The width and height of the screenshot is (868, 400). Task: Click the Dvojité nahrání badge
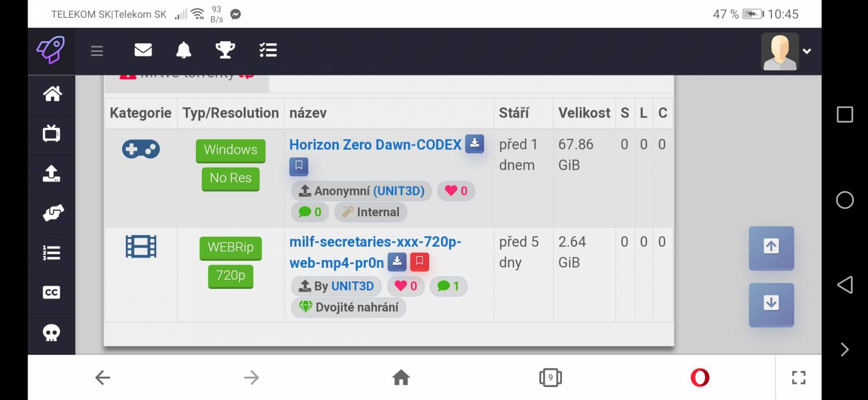pos(349,307)
